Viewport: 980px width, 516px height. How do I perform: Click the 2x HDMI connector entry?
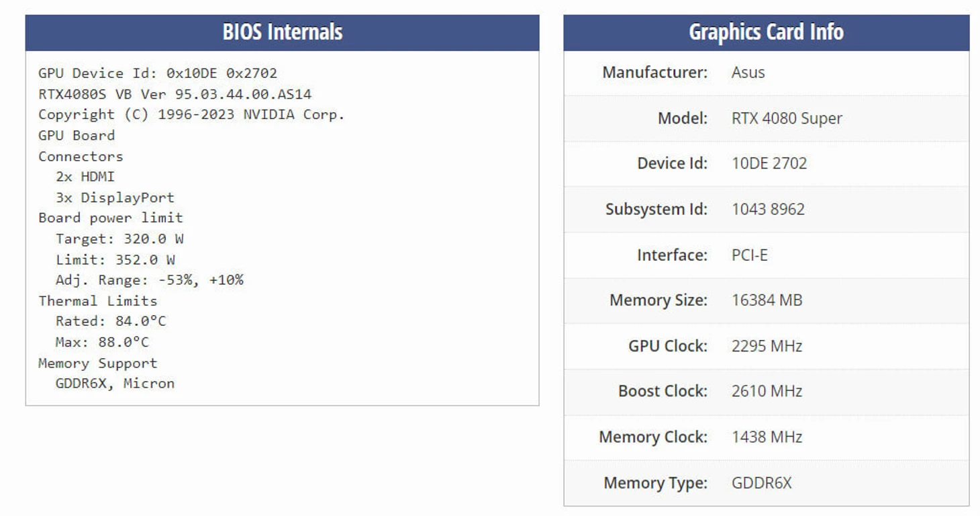pos(85,177)
